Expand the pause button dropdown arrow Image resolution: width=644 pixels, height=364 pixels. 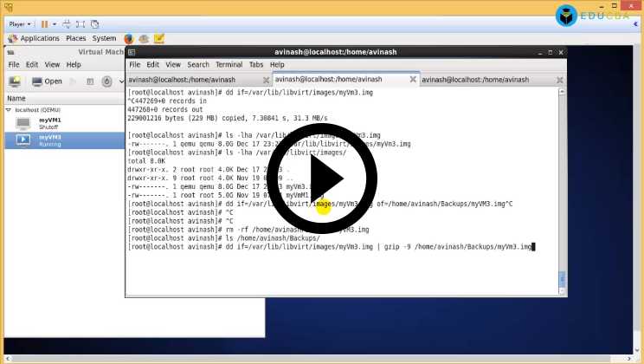[x=53, y=24]
